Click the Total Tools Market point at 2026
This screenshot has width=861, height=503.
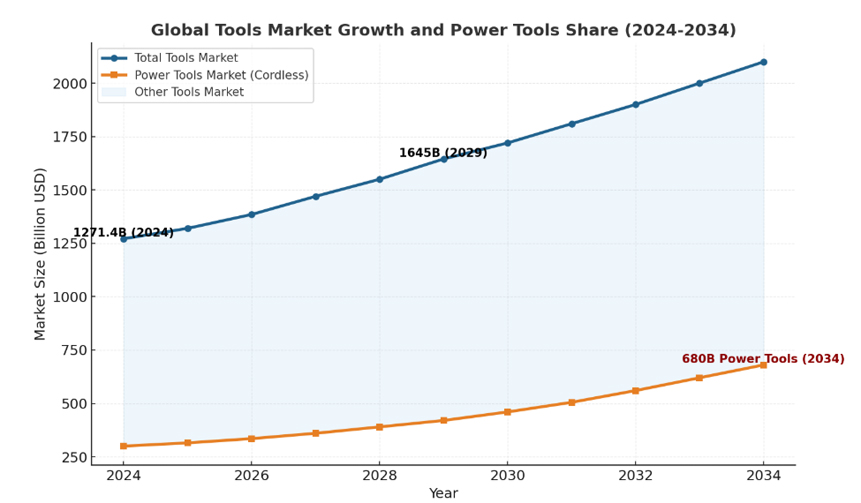pyautogui.click(x=251, y=214)
